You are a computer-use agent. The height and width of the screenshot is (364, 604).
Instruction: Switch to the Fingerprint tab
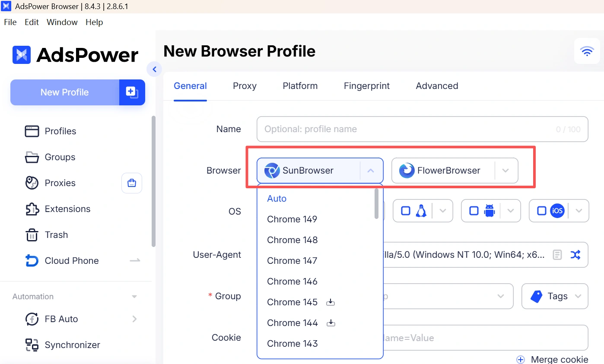367,86
